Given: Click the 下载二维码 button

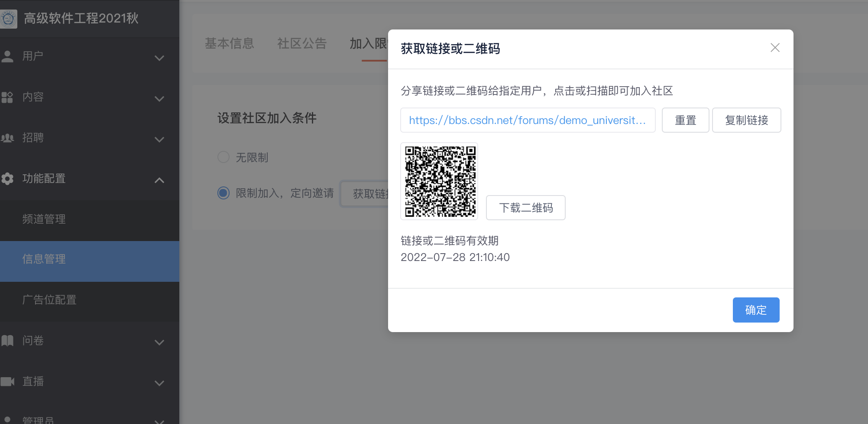Looking at the screenshot, I should coord(525,208).
